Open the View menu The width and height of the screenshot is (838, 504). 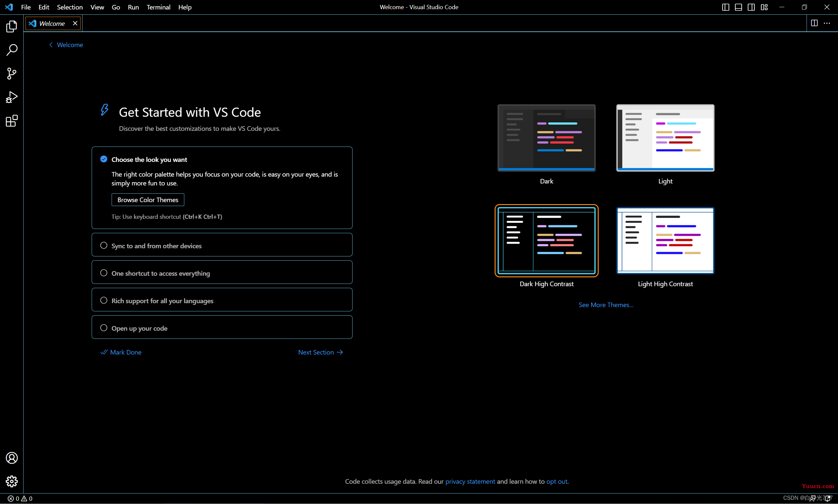pyautogui.click(x=97, y=7)
